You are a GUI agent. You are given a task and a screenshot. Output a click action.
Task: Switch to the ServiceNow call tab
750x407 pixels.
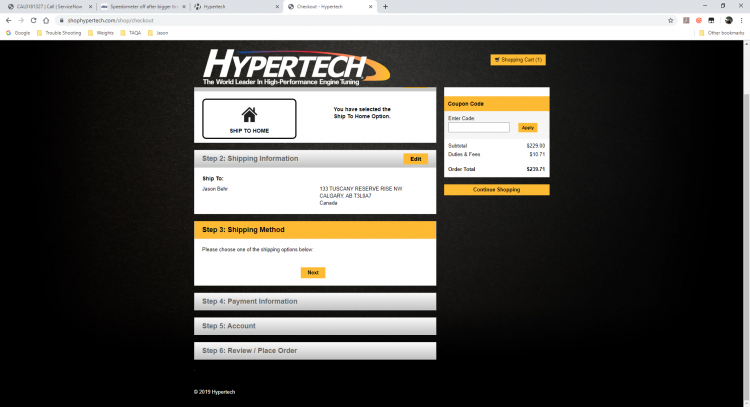point(50,7)
